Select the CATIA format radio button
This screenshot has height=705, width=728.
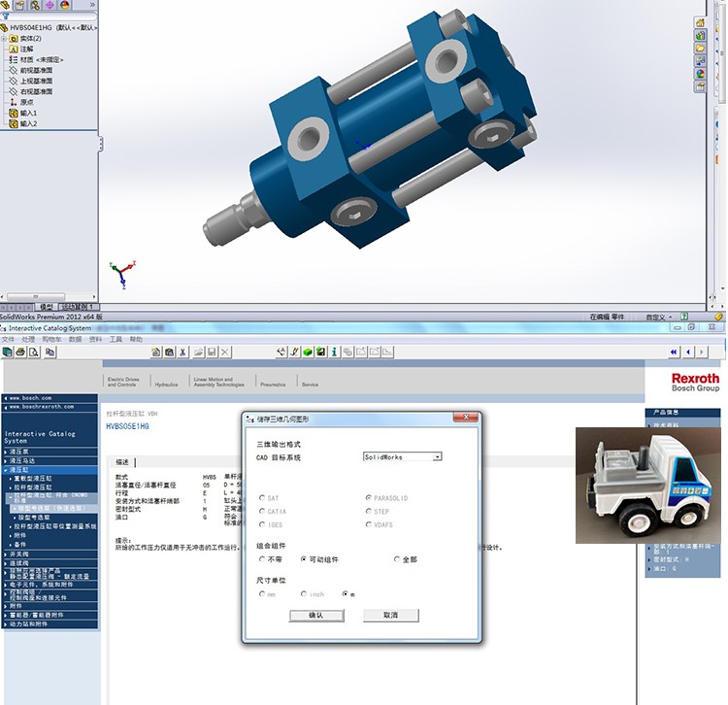pos(262,511)
